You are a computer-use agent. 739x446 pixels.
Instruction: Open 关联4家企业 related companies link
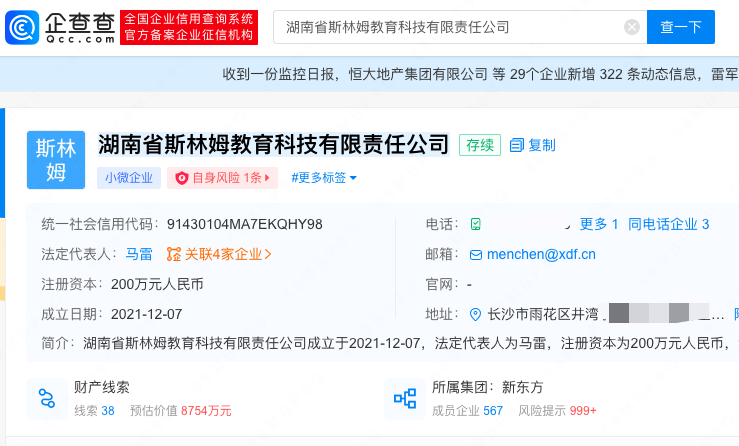pos(228,254)
